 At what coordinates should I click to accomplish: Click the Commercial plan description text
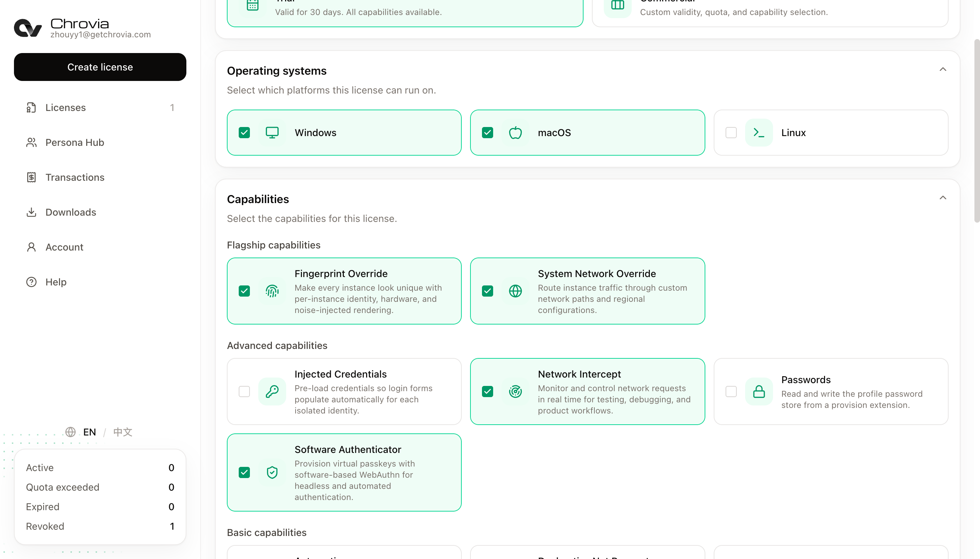coord(734,12)
